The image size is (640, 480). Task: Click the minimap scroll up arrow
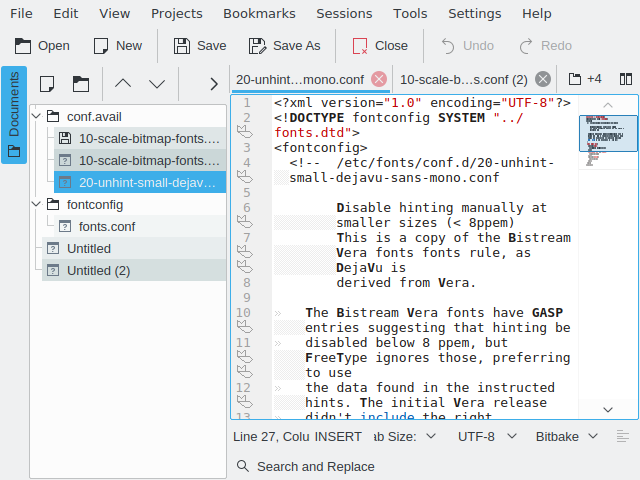point(608,105)
